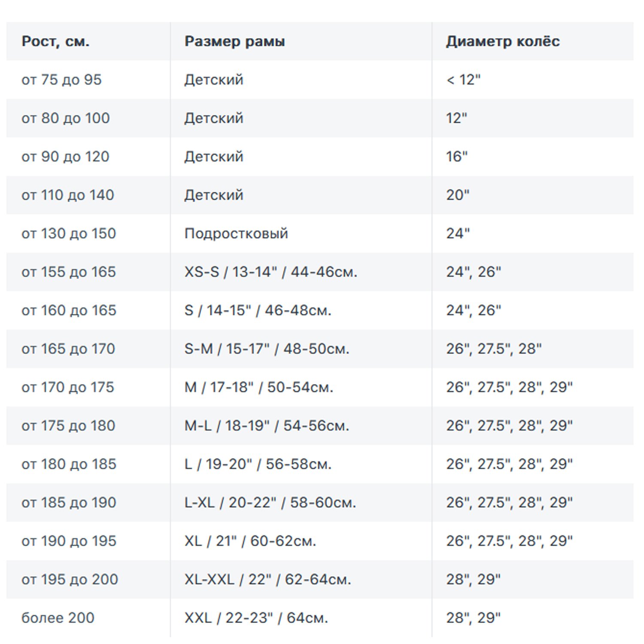Click 'M-L / 18-19" / 54-56см.' cell
Viewport: 644px width, 644px height.
(x=301, y=425)
